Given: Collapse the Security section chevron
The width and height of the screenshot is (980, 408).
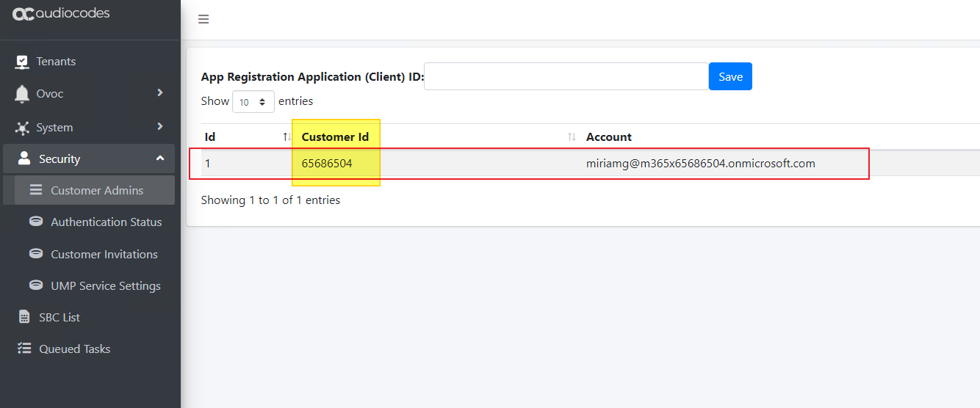Looking at the screenshot, I should [x=159, y=159].
